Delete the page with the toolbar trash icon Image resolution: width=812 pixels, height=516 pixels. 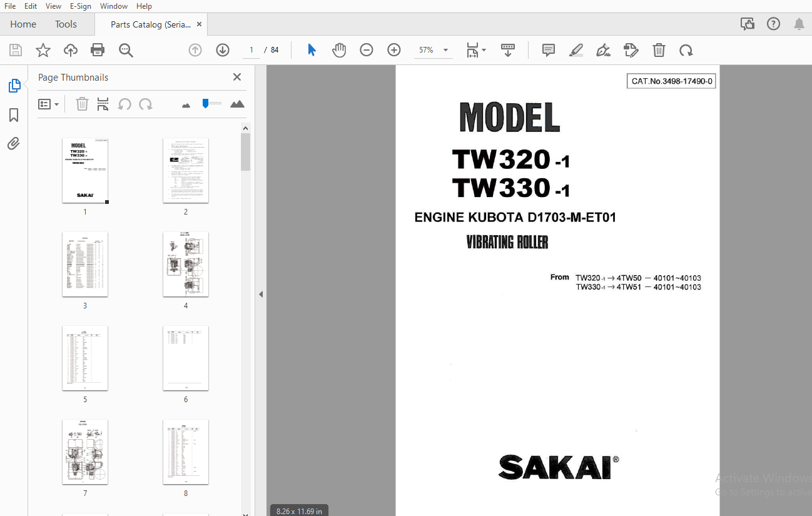click(x=659, y=50)
